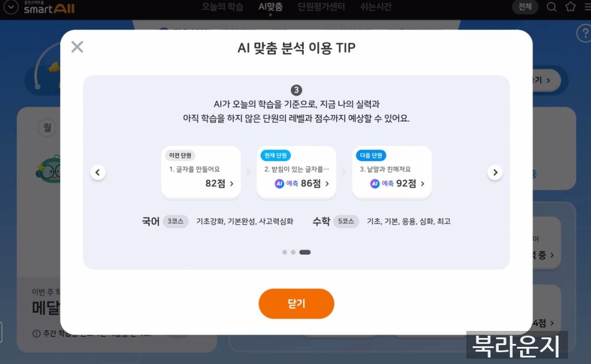The image size is (591, 364).
Task: Switch to the 오늘의 학습 tab
Action: click(222, 6)
